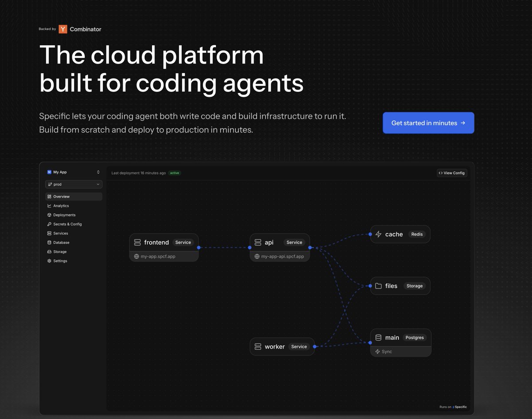Click the blue My App badge icon
The width and height of the screenshot is (532, 419).
pyautogui.click(x=49, y=172)
